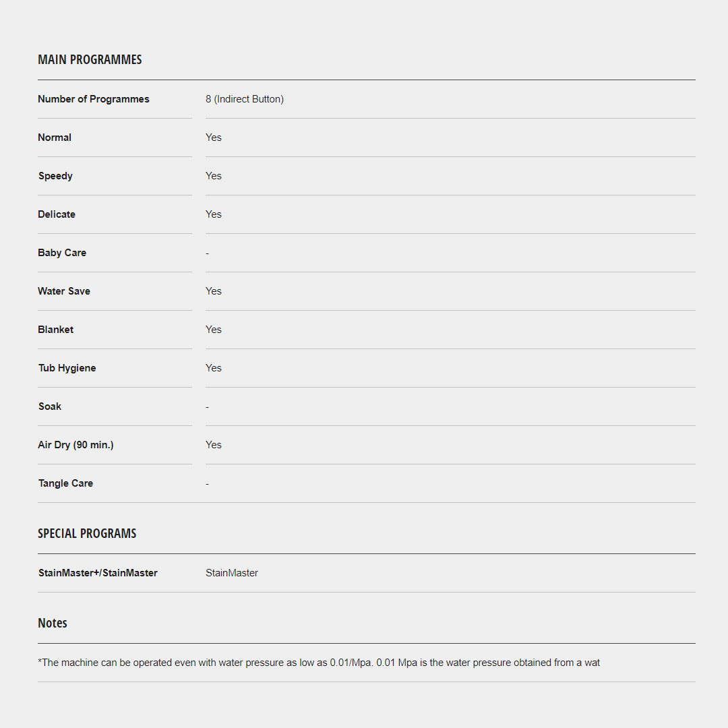
Task: Select the Tub Hygiene label
Action: click(x=67, y=368)
